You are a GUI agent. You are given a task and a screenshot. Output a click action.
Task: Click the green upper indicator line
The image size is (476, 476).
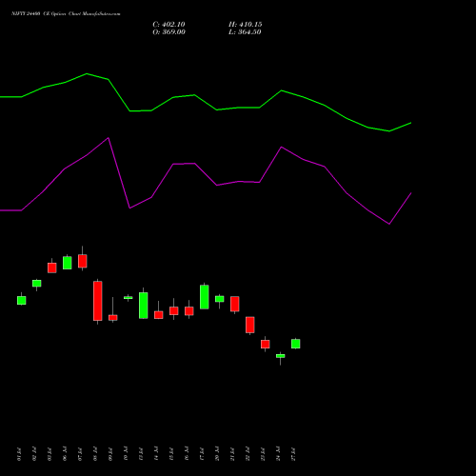click(206, 102)
